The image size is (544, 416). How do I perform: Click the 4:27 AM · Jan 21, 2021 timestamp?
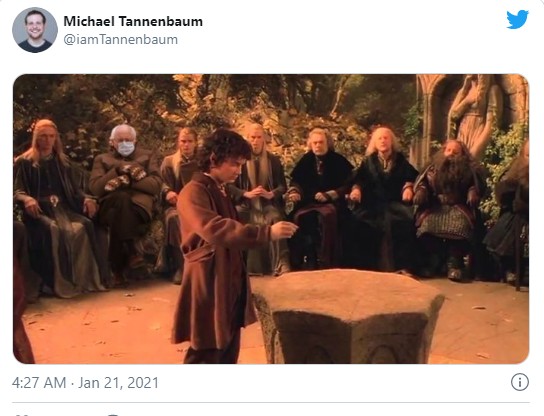coord(85,383)
